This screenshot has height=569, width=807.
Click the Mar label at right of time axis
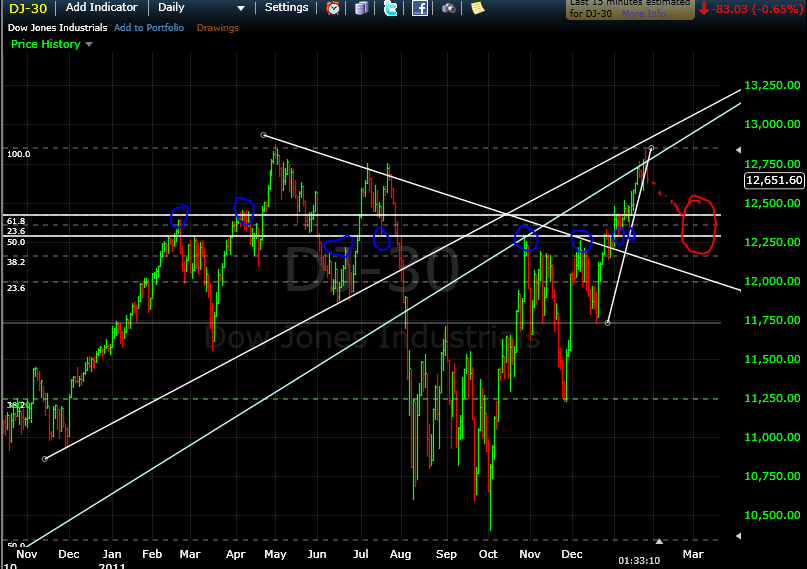[693, 554]
